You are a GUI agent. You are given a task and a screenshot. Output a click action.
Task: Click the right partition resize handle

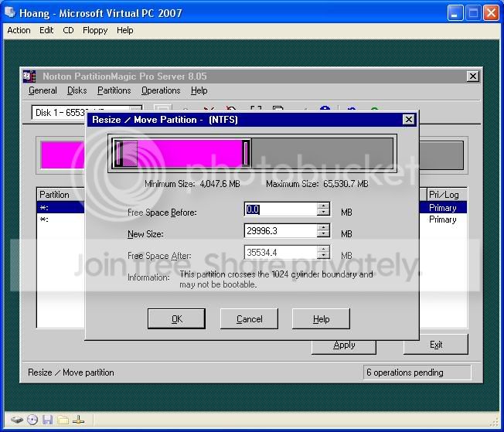pyautogui.click(x=246, y=153)
